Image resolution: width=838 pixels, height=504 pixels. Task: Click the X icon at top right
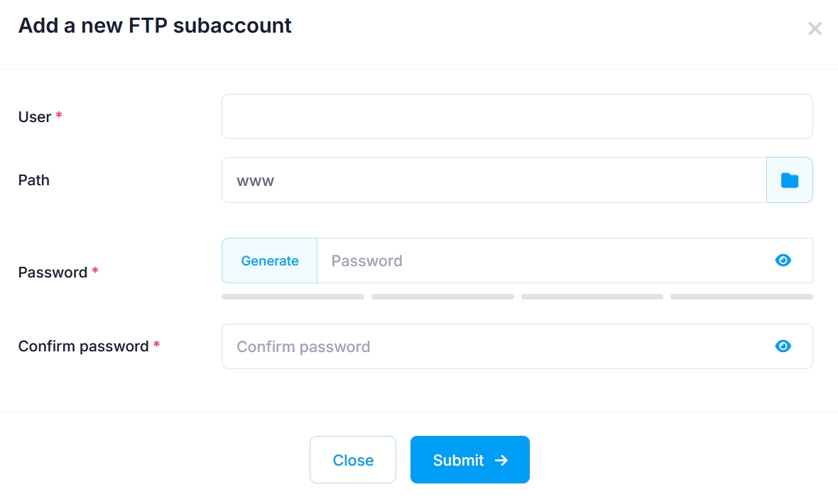[x=815, y=28]
